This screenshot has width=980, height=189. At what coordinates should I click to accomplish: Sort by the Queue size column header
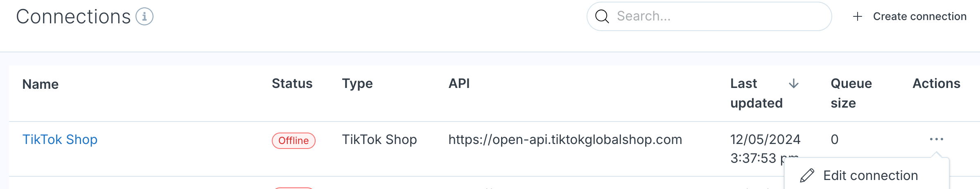851,93
